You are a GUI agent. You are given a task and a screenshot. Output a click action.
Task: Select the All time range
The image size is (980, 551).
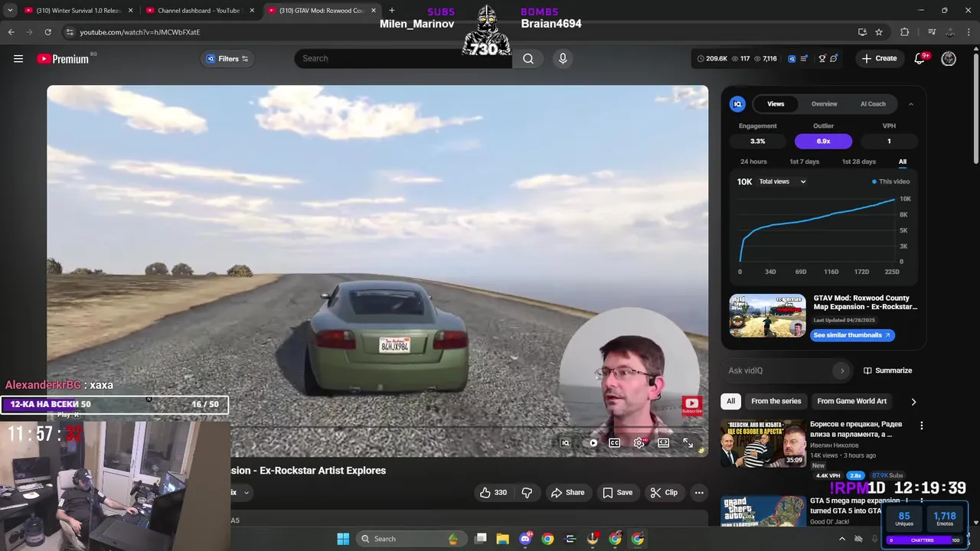pos(903,161)
